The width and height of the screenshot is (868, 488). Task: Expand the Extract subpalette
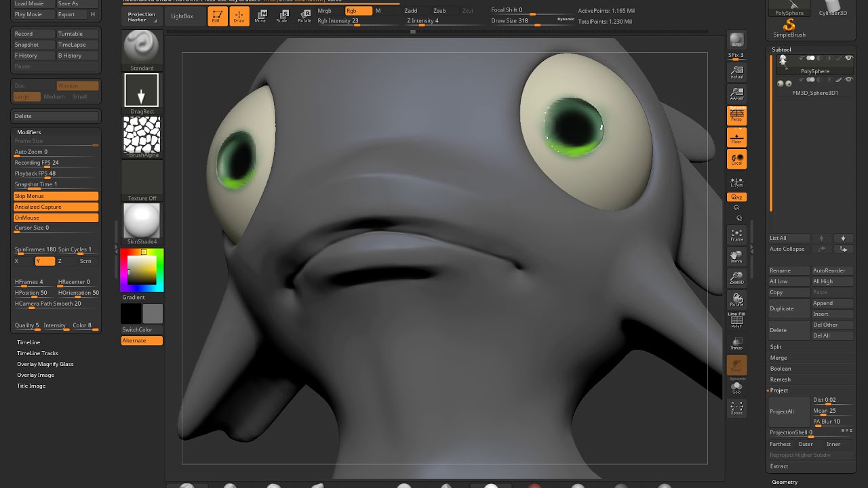779,466
